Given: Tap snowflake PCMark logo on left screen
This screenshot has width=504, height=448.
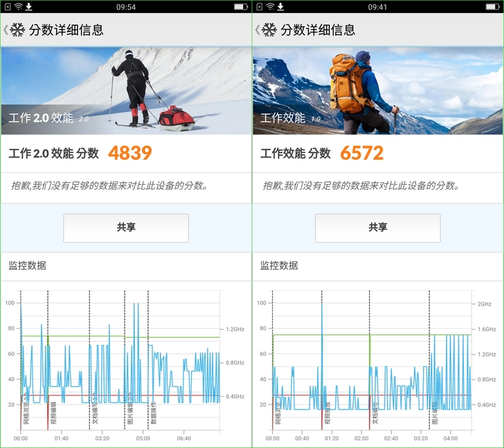Looking at the screenshot, I should pos(17,30).
